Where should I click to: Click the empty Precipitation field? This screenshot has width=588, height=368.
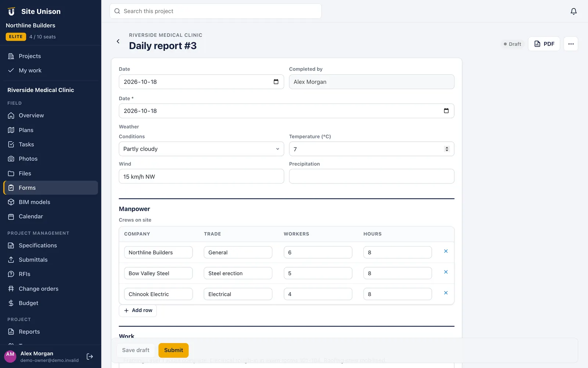coord(372,176)
